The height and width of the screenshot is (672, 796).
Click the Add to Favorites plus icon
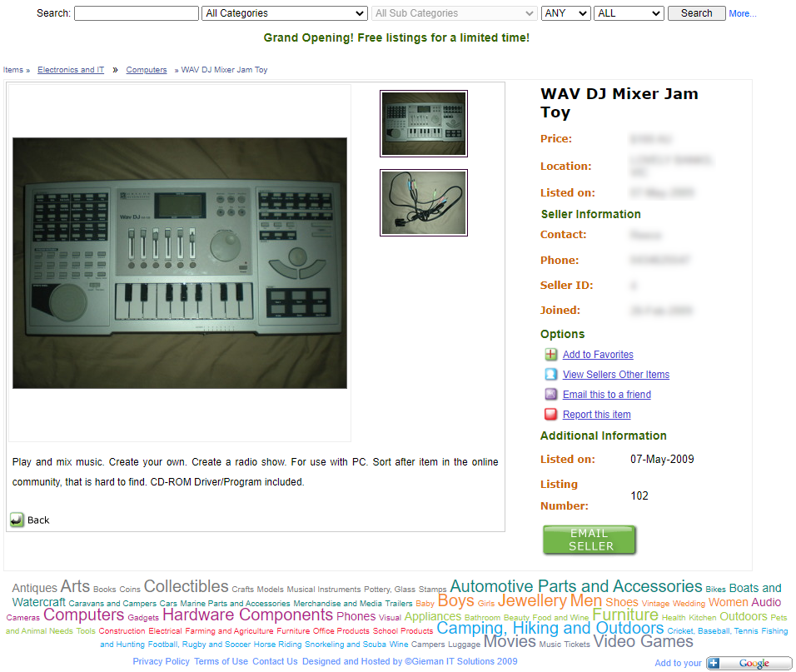pos(550,354)
